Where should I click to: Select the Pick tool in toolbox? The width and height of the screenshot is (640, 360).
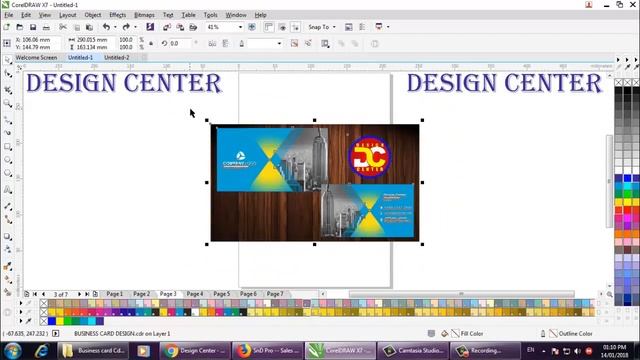7,60
